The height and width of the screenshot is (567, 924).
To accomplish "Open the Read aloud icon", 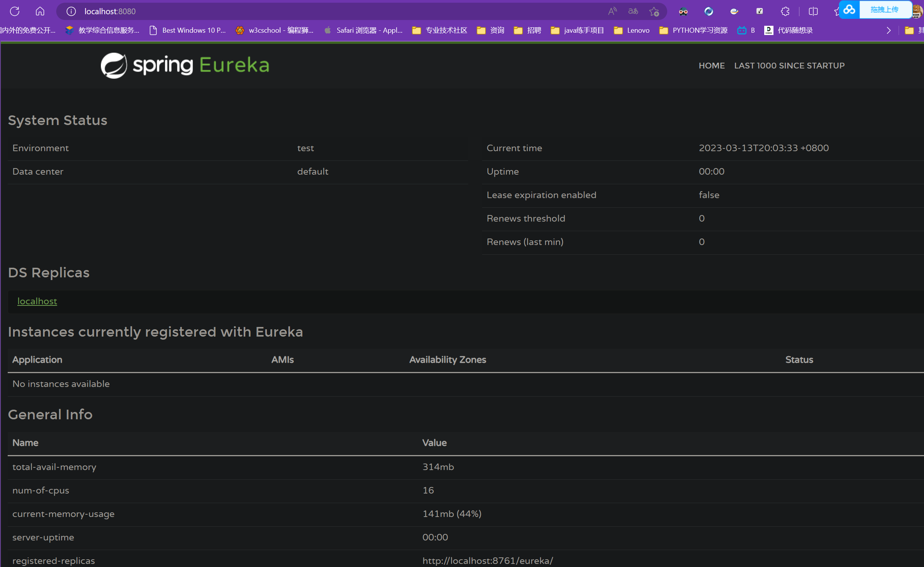I will pos(613,12).
